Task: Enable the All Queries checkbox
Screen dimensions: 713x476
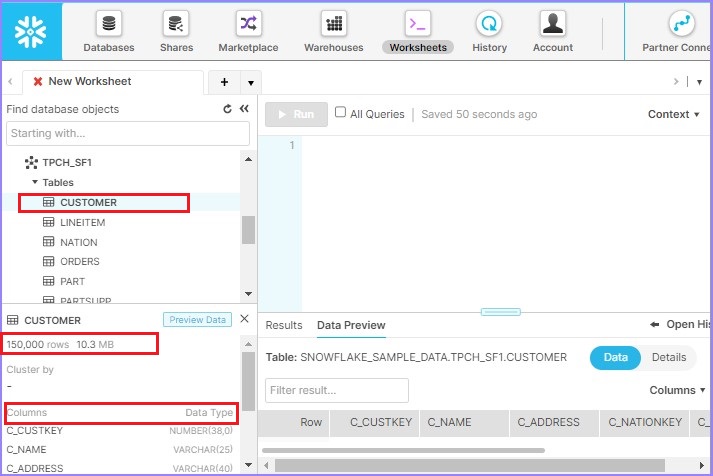Action: (x=340, y=113)
